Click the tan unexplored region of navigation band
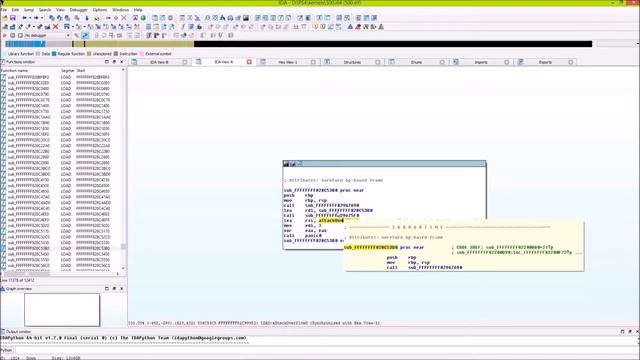640x360 pixels. click(139, 44)
